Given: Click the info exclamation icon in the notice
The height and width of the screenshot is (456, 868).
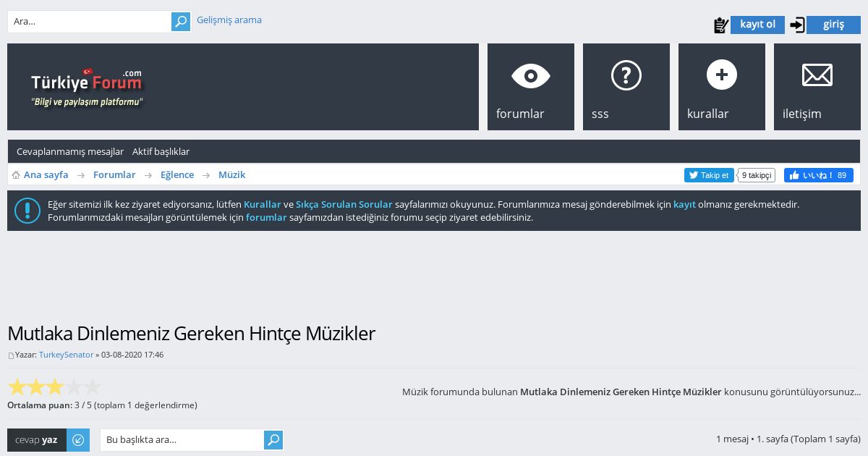Looking at the screenshot, I should pos(27,211).
